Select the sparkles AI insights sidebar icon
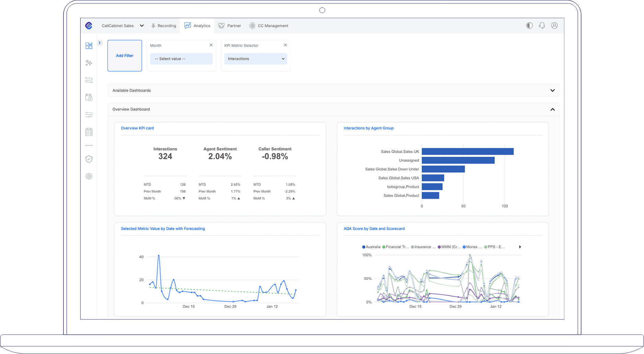Screen dimensions: 644x354 89,63
